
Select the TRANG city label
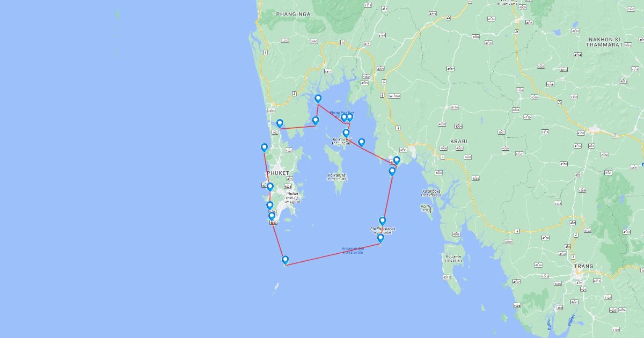pos(584,266)
